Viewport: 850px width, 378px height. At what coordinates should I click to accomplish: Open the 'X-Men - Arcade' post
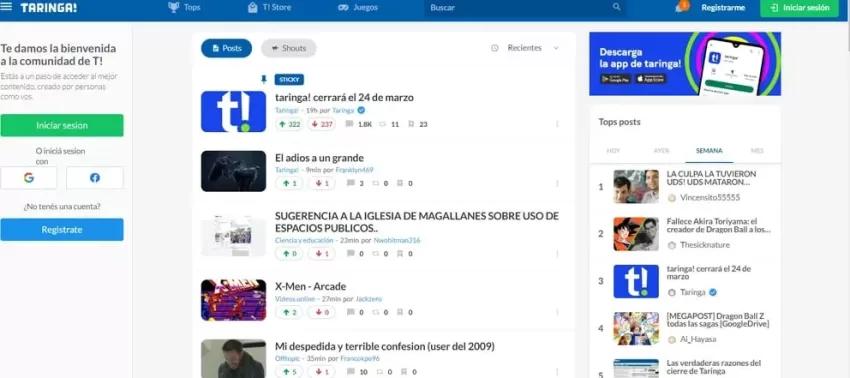point(311,286)
